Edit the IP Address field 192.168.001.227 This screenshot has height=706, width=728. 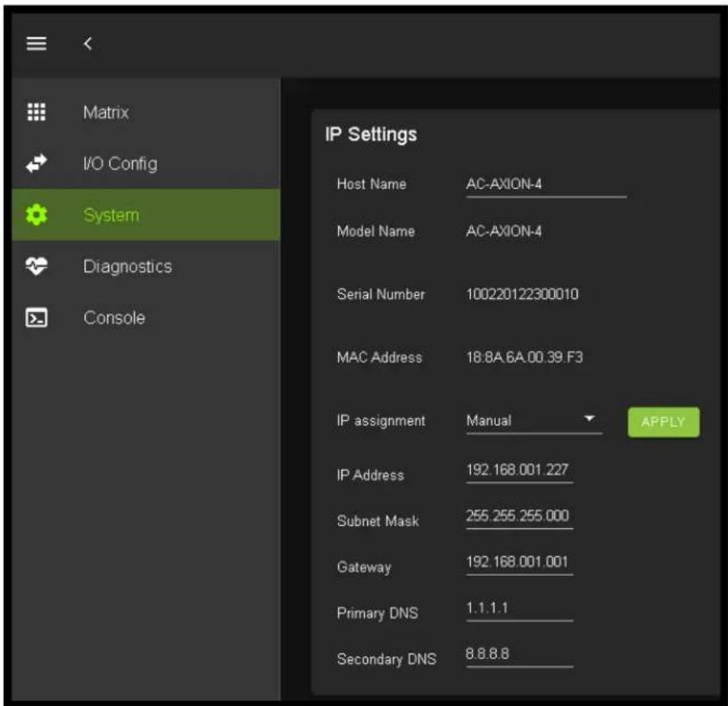coord(519,471)
